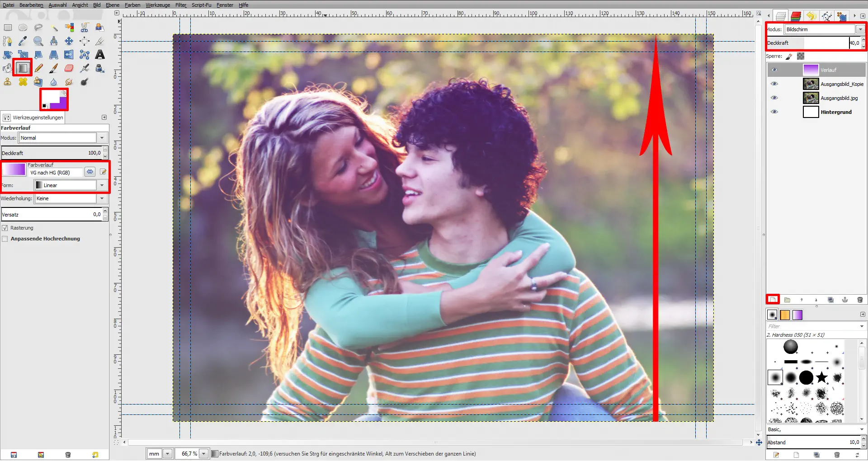Screen dimensions: 868x461
Task: Open the Filter menu
Action: click(181, 5)
